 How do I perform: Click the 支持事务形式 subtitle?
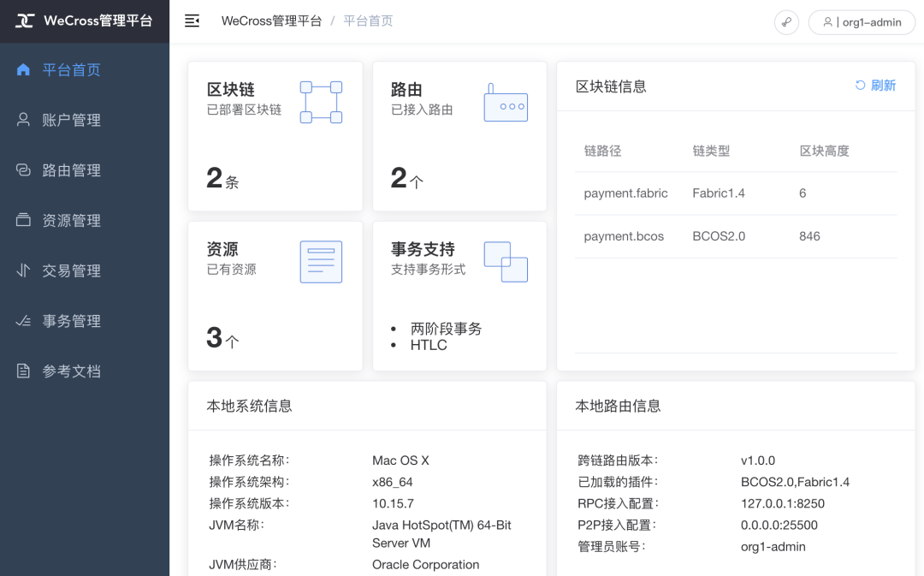[x=428, y=270]
